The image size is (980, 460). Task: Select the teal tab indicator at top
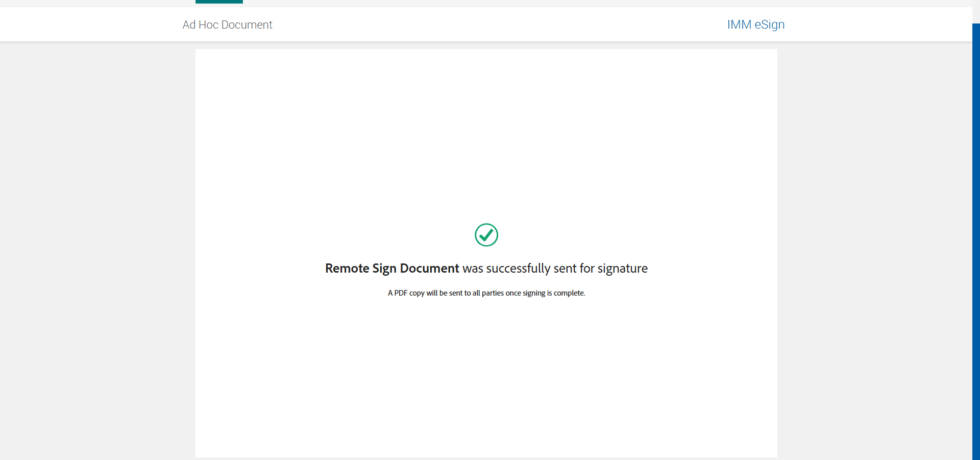point(219,2)
